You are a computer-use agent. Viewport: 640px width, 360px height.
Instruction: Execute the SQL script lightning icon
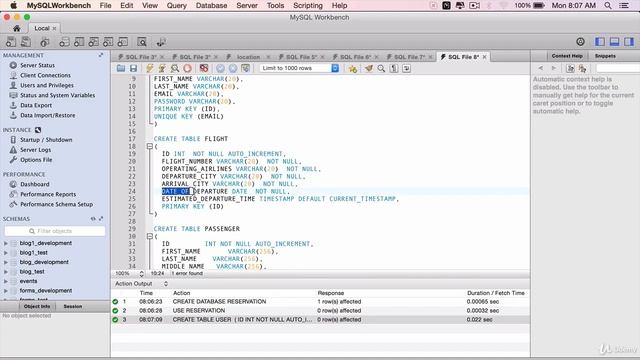coord(150,68)
